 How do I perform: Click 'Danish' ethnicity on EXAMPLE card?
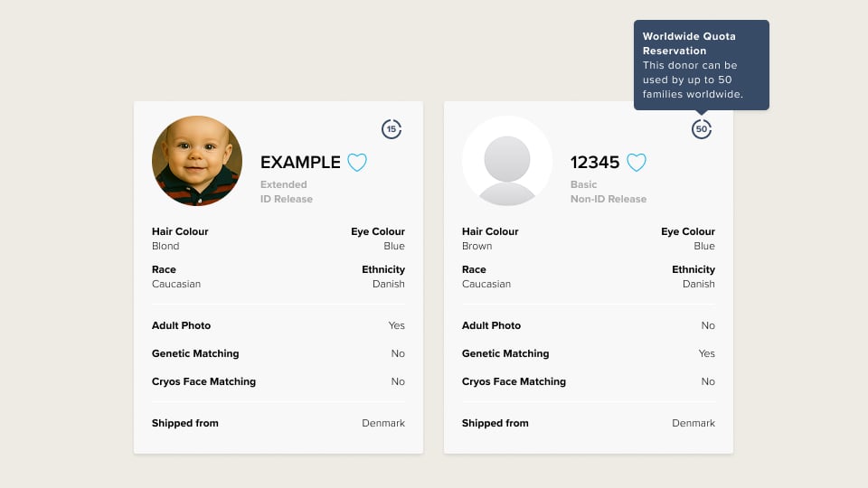click(389, 284)
